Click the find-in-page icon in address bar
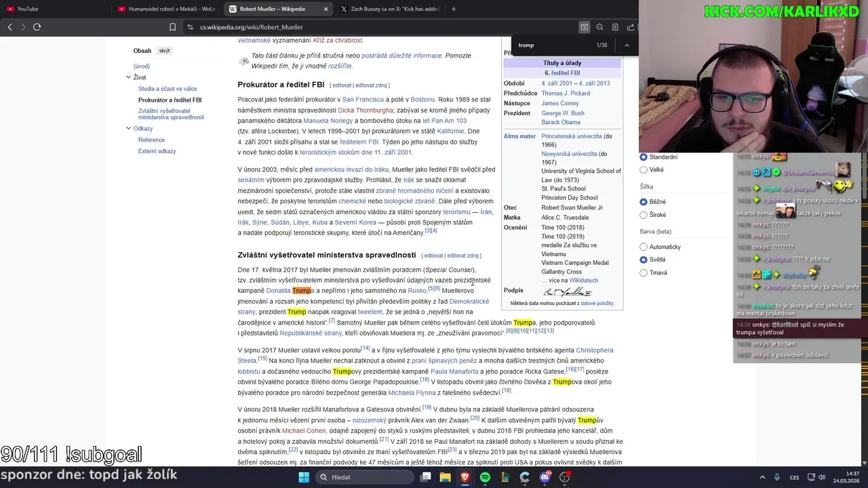 pos(584,27)
